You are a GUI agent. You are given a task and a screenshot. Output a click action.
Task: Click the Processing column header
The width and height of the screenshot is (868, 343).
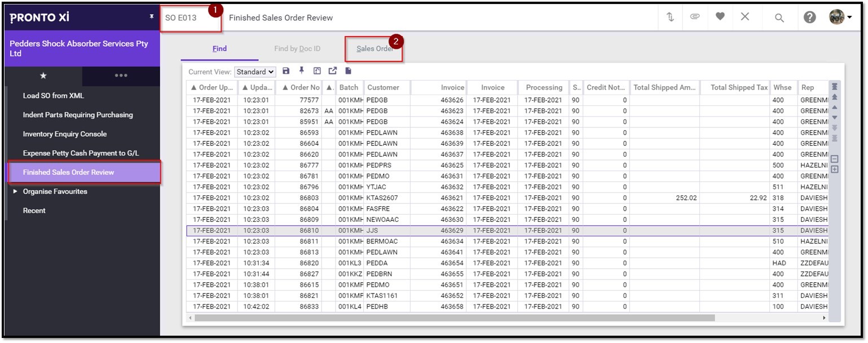click(544, 87)
